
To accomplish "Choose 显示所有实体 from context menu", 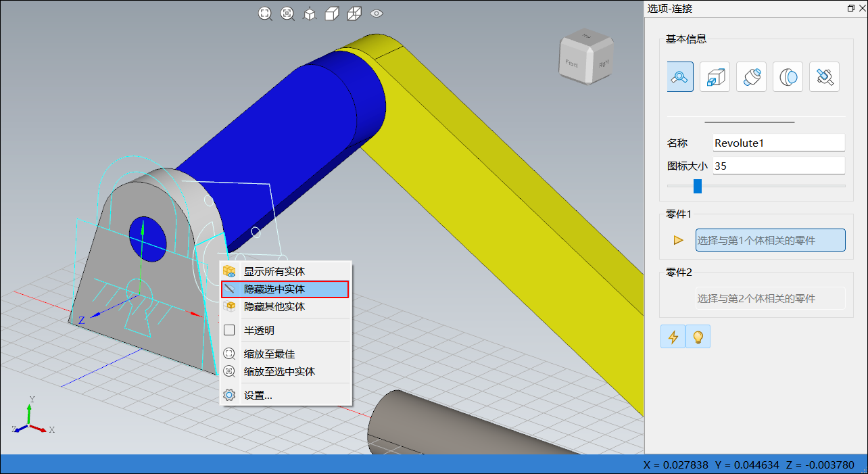I will (x=285, y=271).
